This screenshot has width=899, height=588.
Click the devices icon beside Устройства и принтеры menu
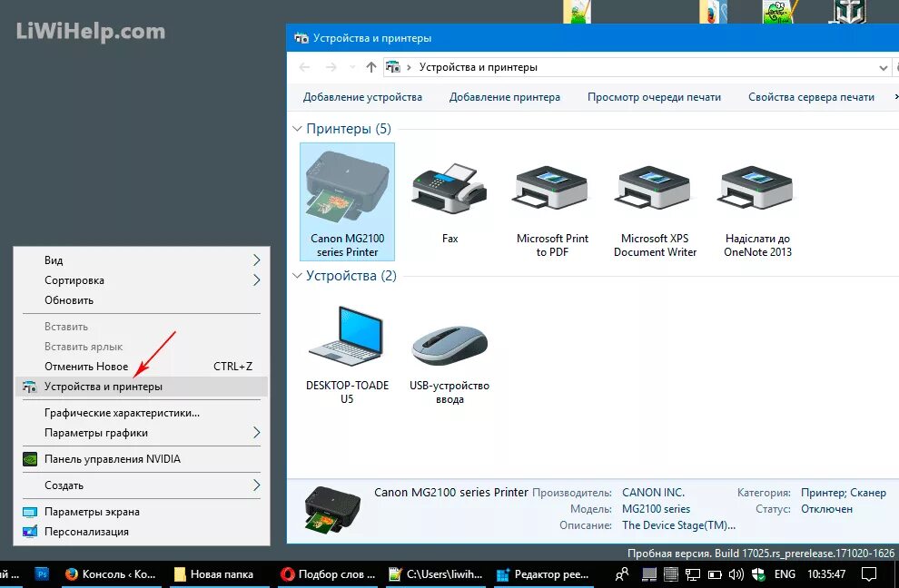click(30, 387)
